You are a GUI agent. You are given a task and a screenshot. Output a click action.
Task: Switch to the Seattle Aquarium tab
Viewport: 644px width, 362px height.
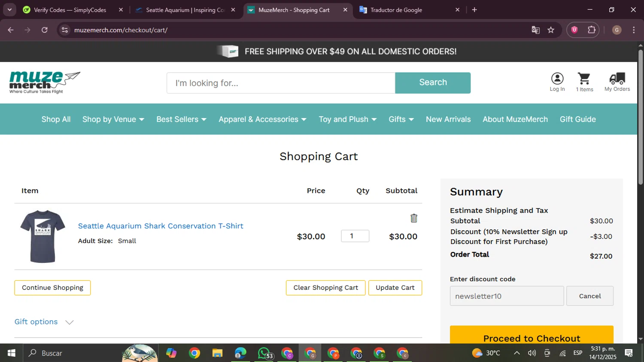185,10
